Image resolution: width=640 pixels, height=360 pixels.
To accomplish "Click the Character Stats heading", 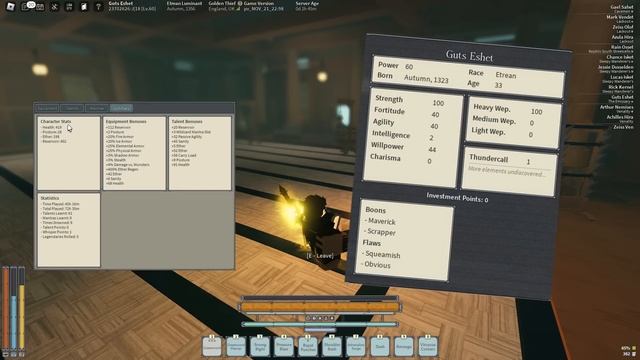I will (x=56, y=121).
